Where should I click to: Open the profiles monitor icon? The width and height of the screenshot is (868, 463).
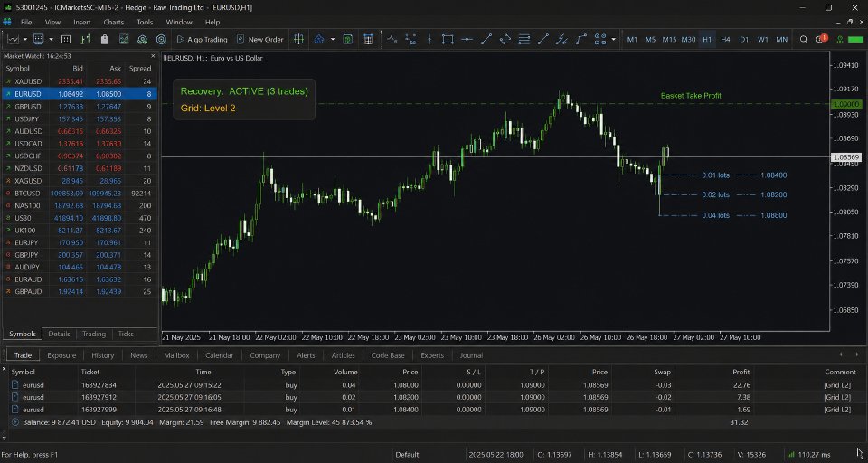coord(39,39)
